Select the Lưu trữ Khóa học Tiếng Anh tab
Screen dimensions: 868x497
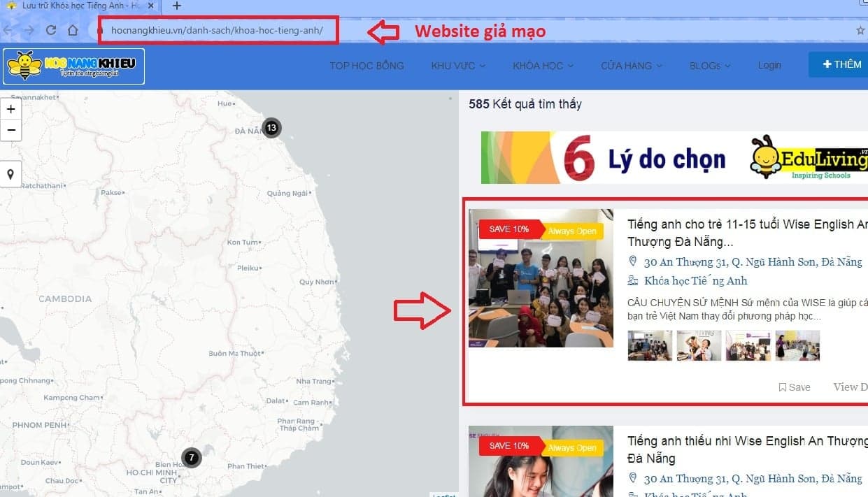coord(80,6)
